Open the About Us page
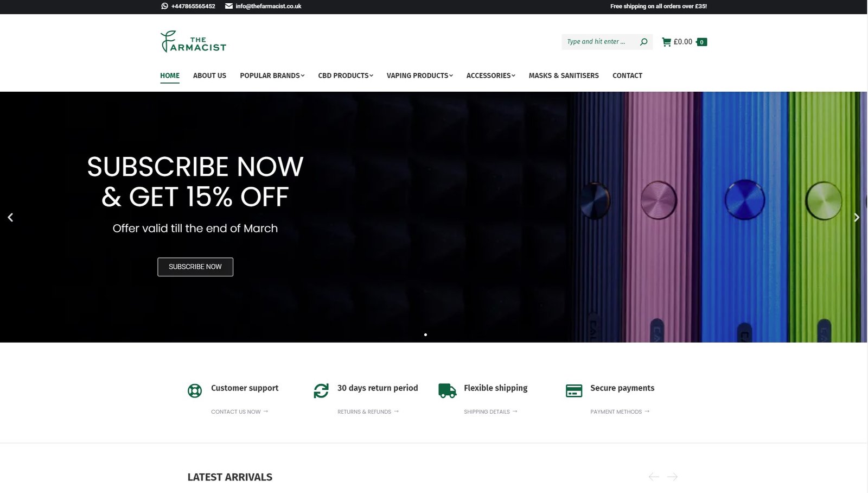This screenshot has height=493, width=868. [x=209, y=75]
